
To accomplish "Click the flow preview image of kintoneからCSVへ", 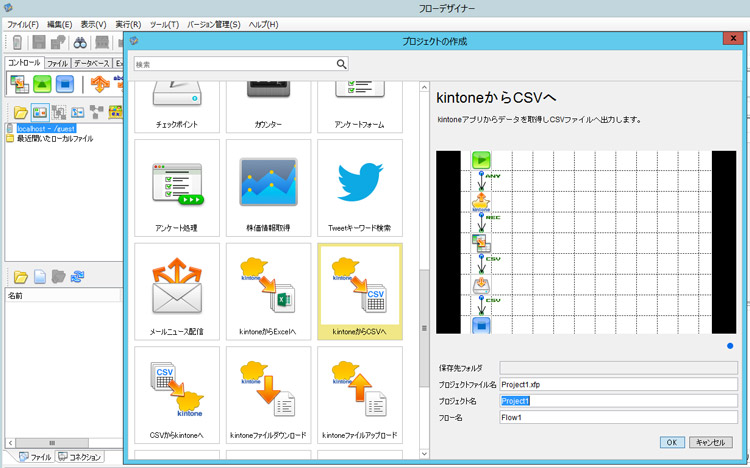I will click(x=586, y=242).
